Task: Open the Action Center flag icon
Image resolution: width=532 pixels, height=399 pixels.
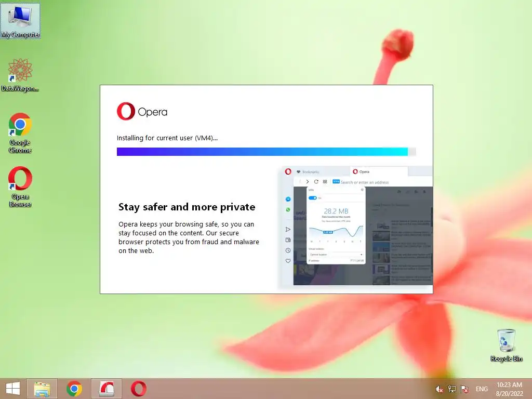Action: (464, 389)
